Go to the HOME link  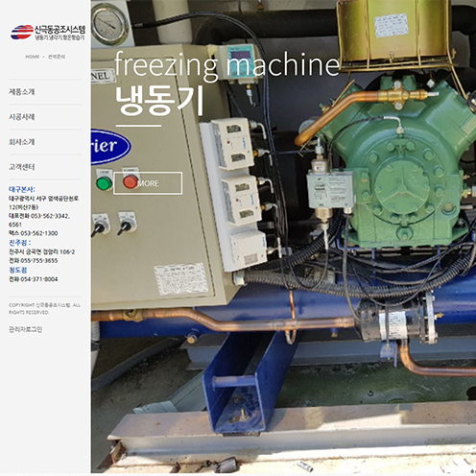[33, 57]
